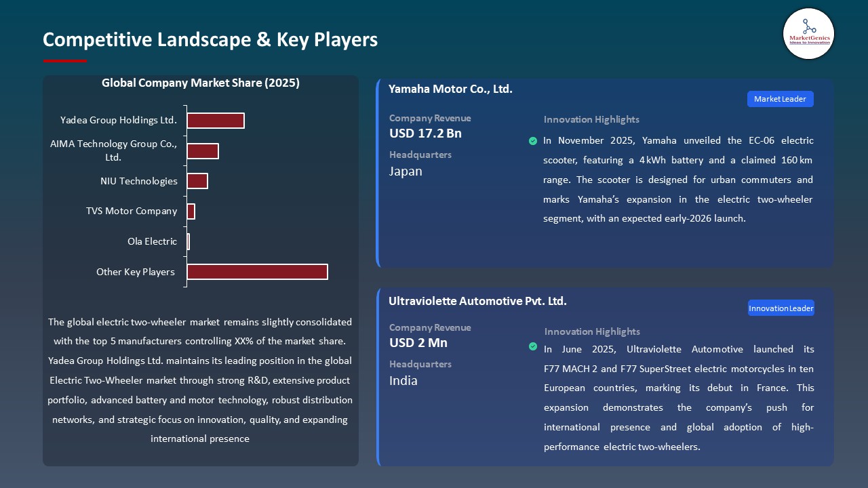868x488 pixels.
Task: Click the Competitive Landscape & Key Players heading
Action: (210, 40)
